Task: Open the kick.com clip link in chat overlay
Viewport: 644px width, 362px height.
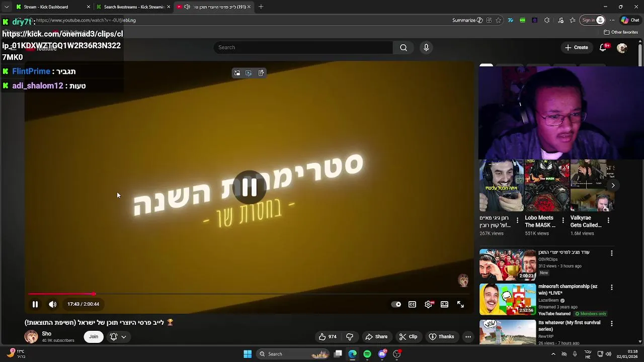Action: 62,45
